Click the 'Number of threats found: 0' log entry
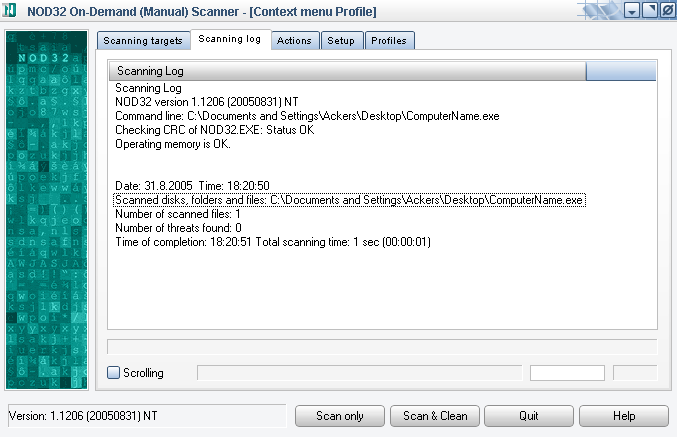The image size is (677, 437). coord(178,228)
